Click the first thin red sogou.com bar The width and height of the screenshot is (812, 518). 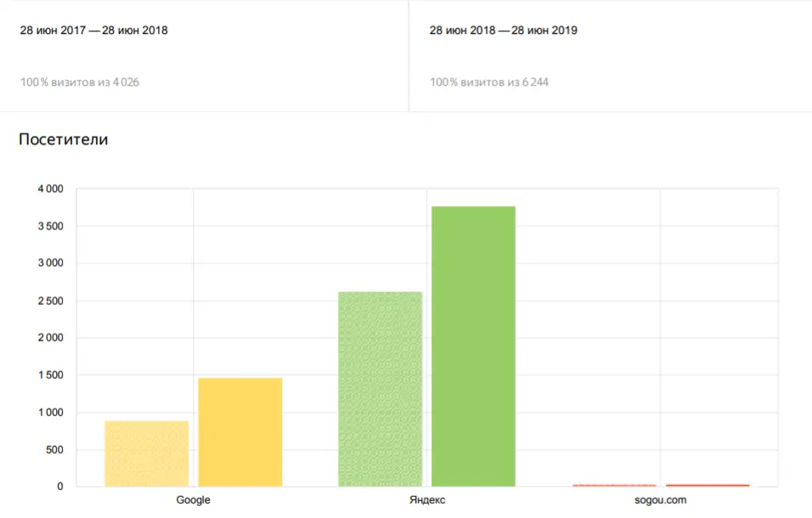tap(614, 486)
